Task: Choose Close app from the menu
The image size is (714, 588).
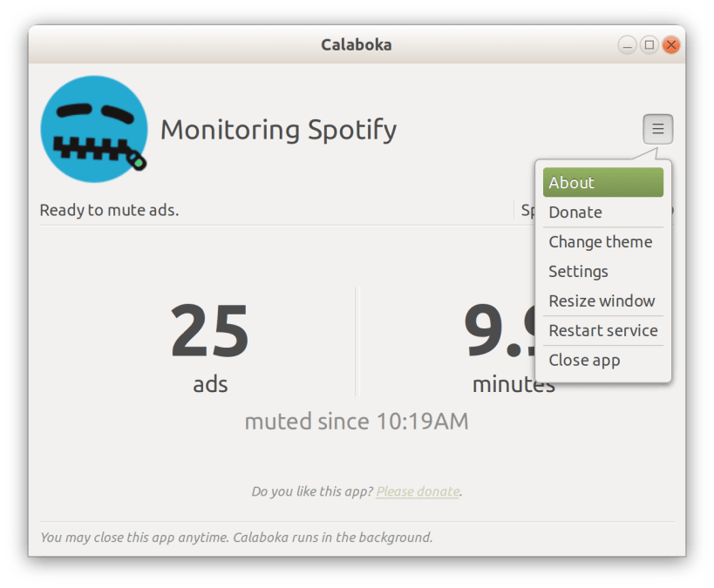Action: (603, 360)
